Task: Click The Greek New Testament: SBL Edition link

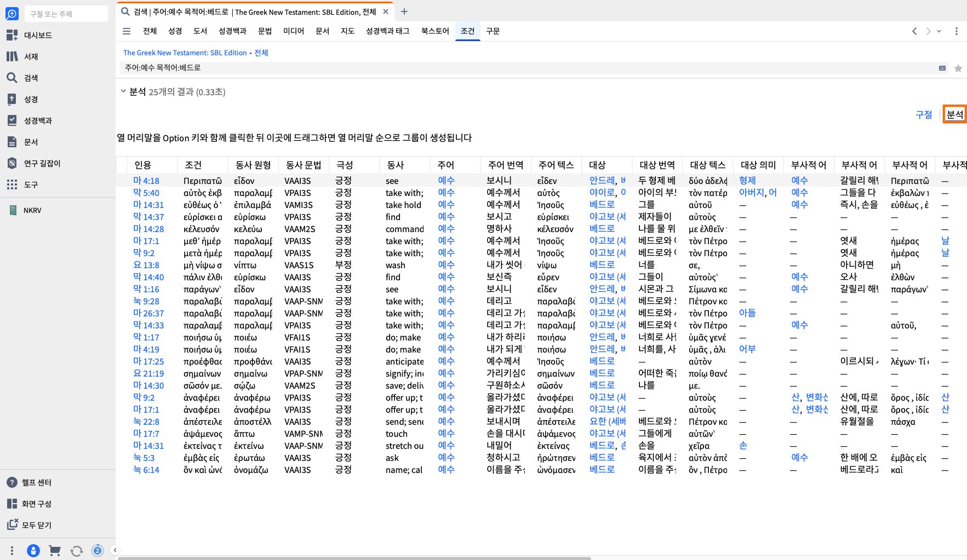Action: (185, 53)
